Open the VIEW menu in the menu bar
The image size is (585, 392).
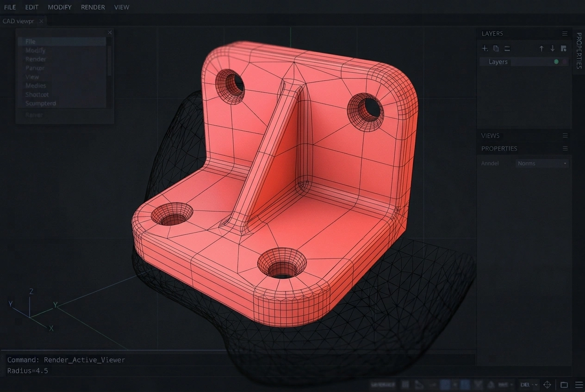[x=122, y=7]
